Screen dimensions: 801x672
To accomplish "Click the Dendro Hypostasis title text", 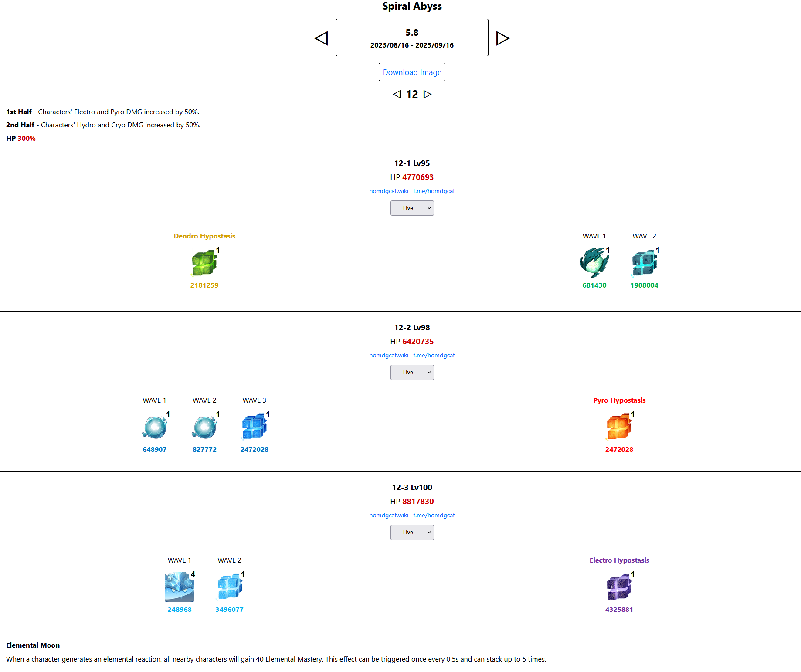I will click(204, 236).
